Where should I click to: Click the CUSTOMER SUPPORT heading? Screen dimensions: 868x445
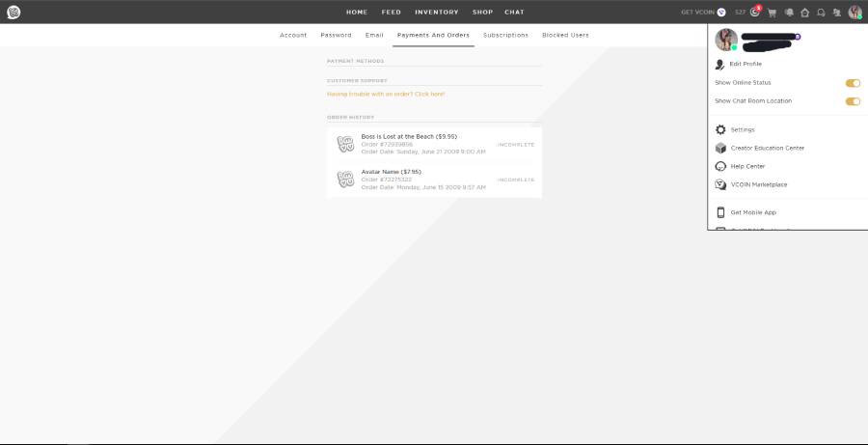[357, 81]
